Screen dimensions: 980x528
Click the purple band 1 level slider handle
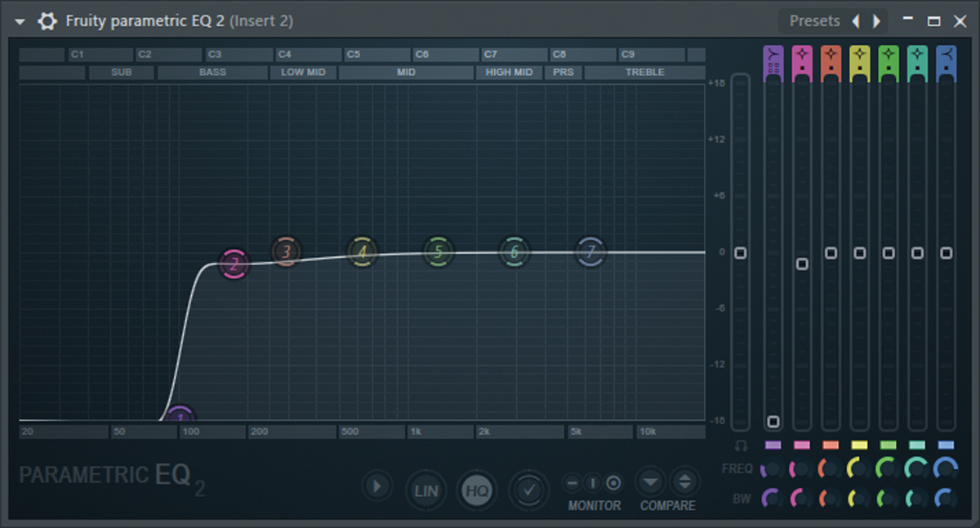pos(773,422)
